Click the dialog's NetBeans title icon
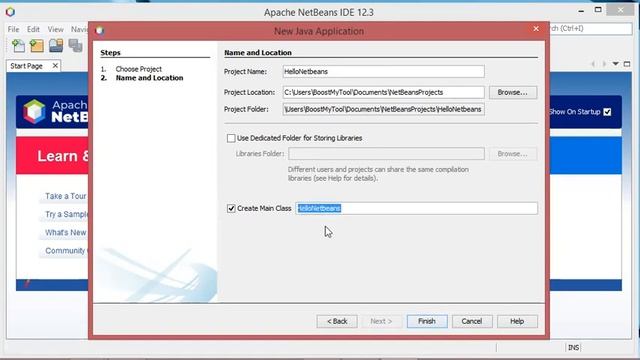 pos(100,31)
